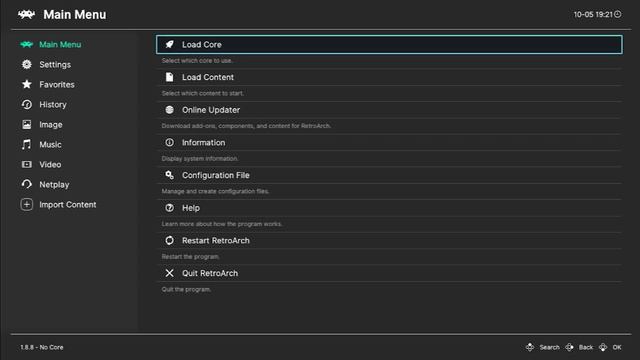Click the Load Content file icon
The image size is (640, 360).
click(169, 77)
